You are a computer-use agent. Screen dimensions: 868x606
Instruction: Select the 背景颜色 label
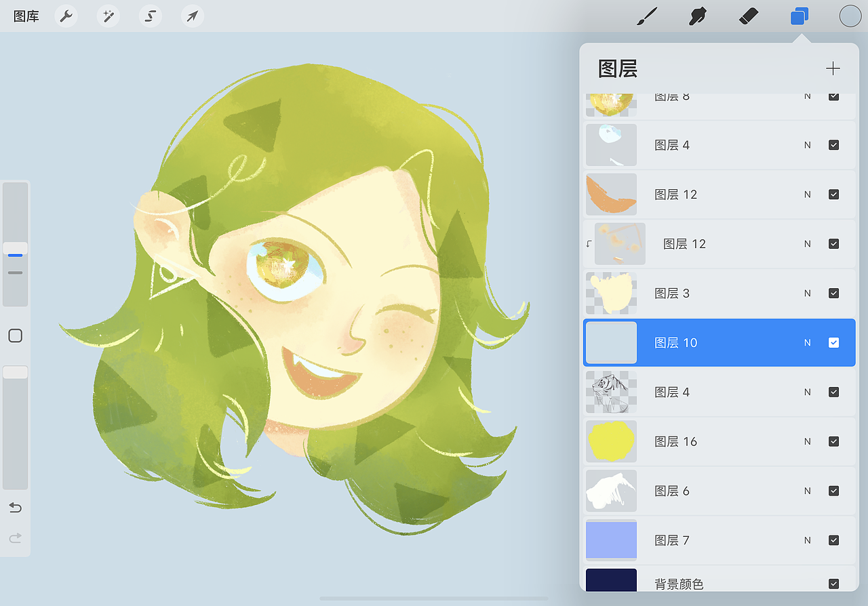click(x=679, y=584)
